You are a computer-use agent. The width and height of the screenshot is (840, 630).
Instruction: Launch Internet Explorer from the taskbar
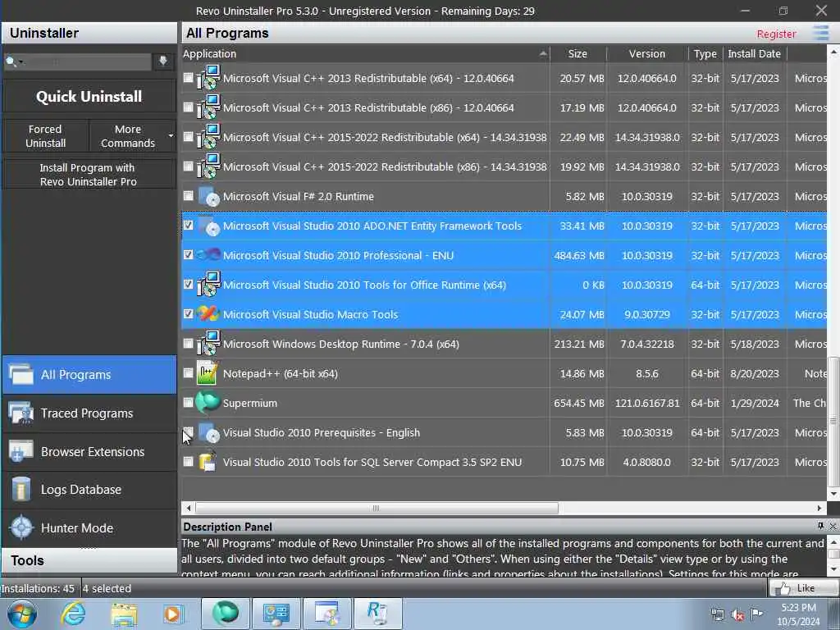point(73,614)
